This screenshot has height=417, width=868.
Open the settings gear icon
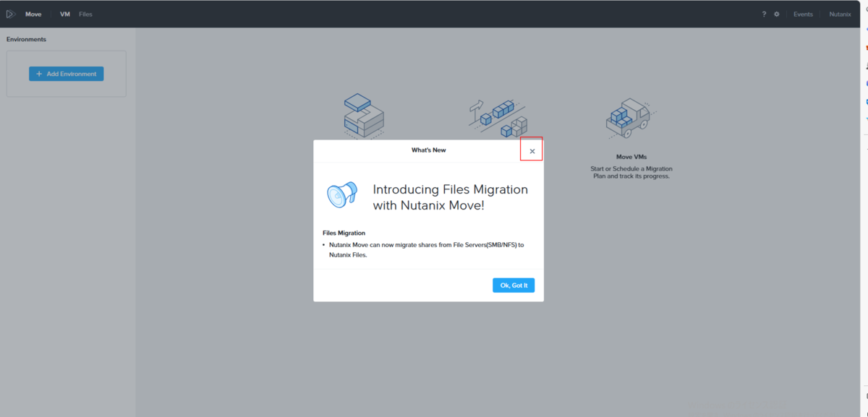[x=777, y=14]
